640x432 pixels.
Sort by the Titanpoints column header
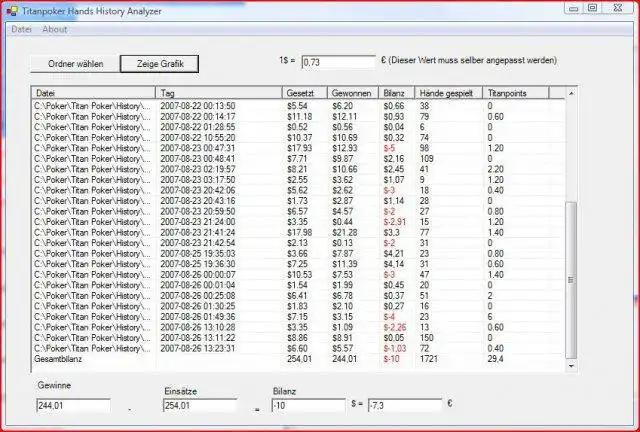coord(516,93)
